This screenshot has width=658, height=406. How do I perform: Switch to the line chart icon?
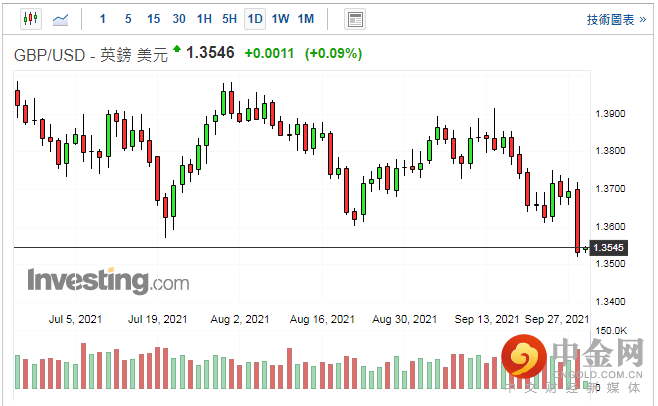pos(61,18)
